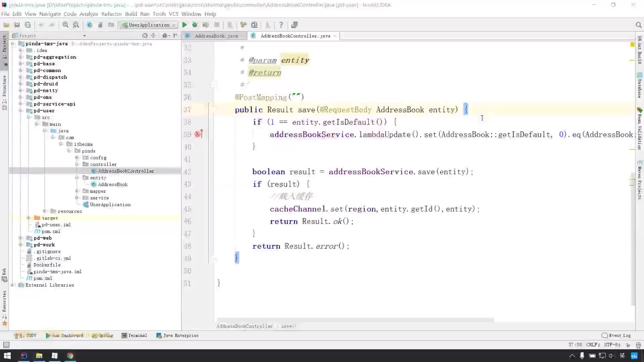Screen dimensions: 644x362
Task: Click the editor horizontal scrollbar
Action: [x=356, y=320]
